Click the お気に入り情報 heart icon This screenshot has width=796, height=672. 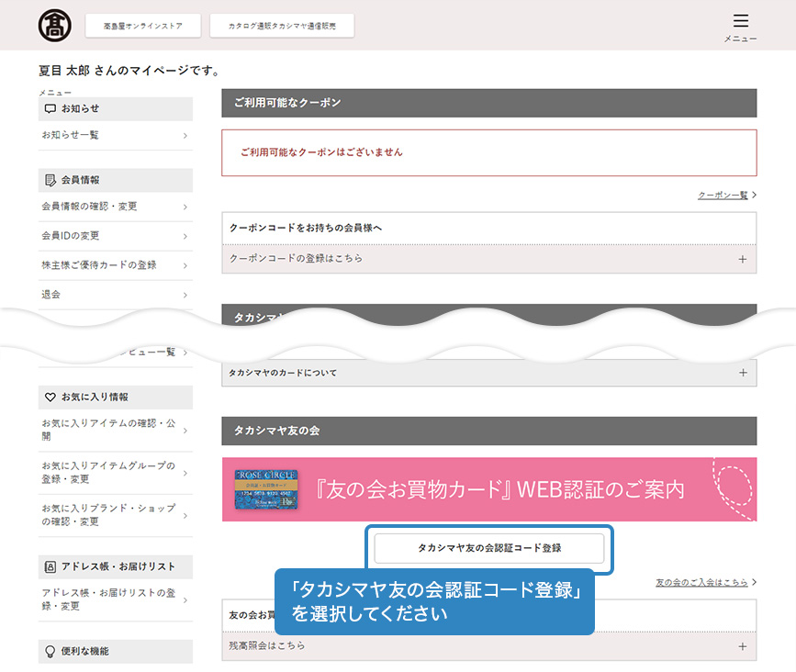click(50, 398)
